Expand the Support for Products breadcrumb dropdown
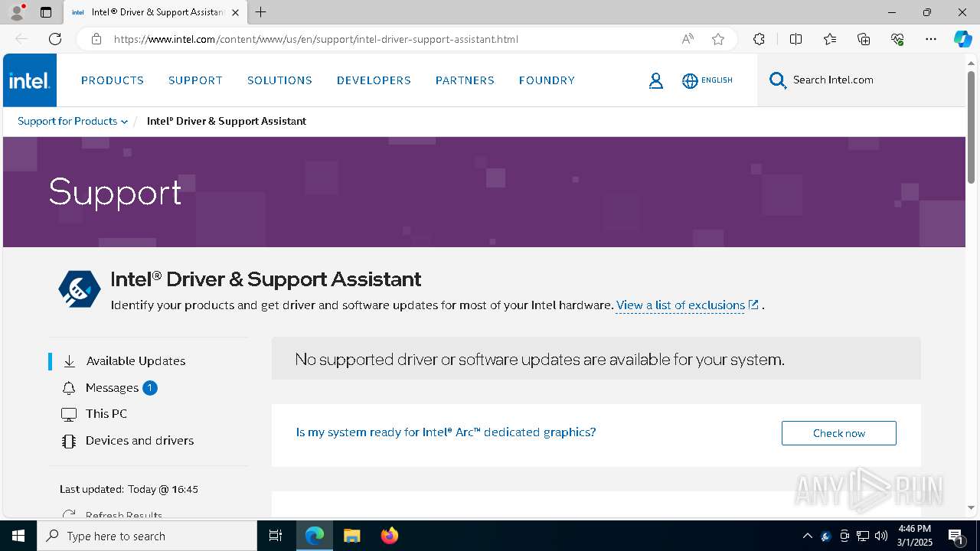Image resolution: width=980 pixels, height=551 pixels. pos(73,121)
